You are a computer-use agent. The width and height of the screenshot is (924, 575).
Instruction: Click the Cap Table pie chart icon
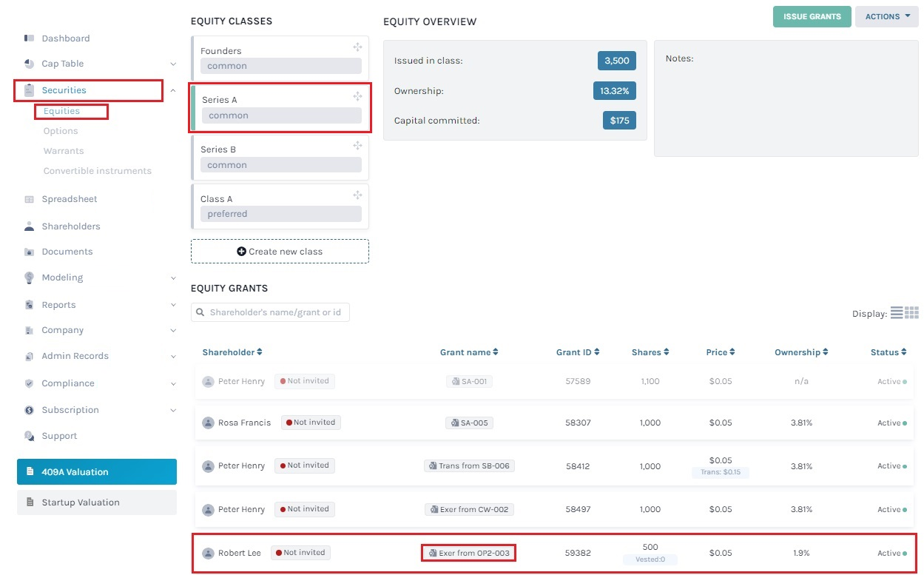(29, 64)
